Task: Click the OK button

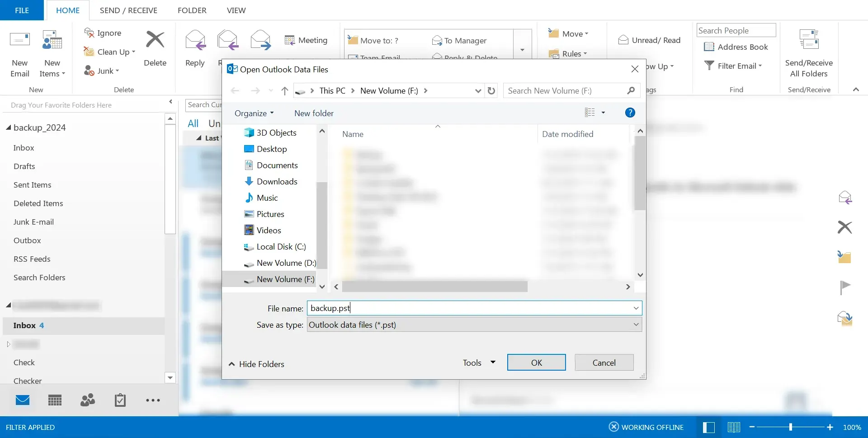Action: (x=536, y=363)
